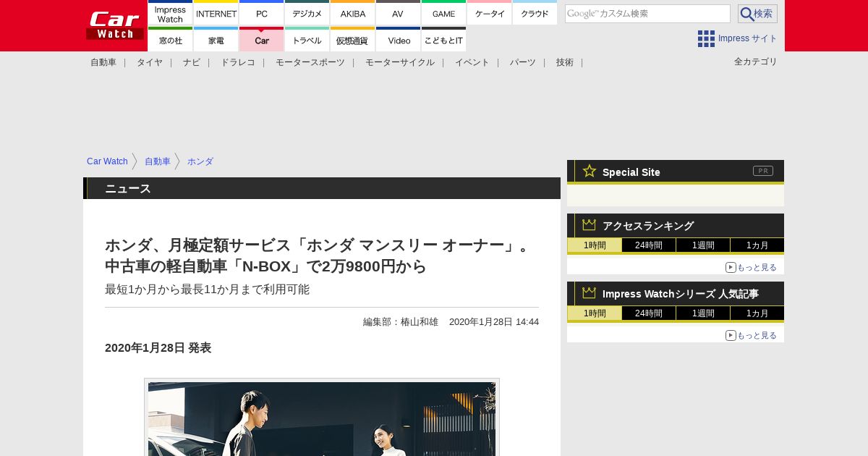The width and height of the screenshot is (868, 456).
Task: Open the AKIBA Watch tile
Action: pyautogui.click(x=352, y=13)
